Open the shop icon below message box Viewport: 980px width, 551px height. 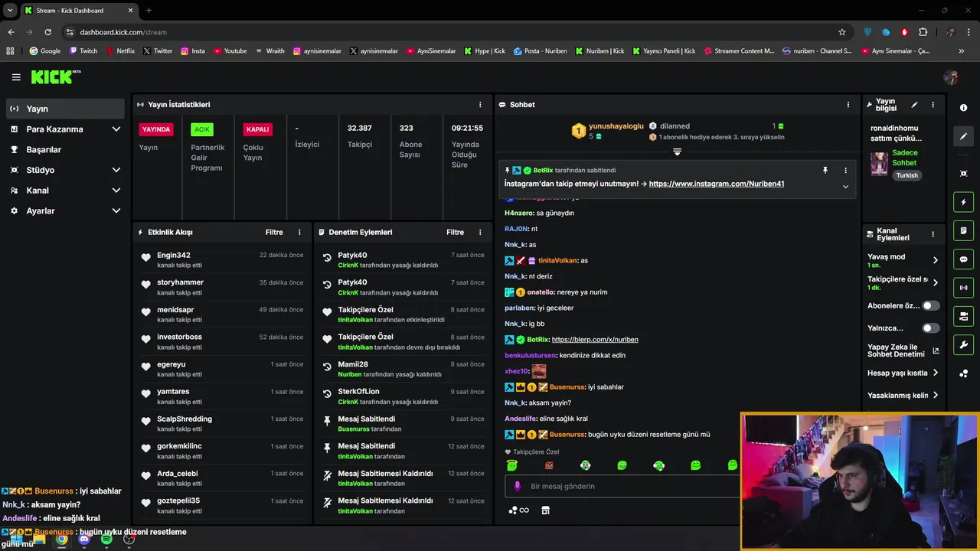(x=545, y=510)
